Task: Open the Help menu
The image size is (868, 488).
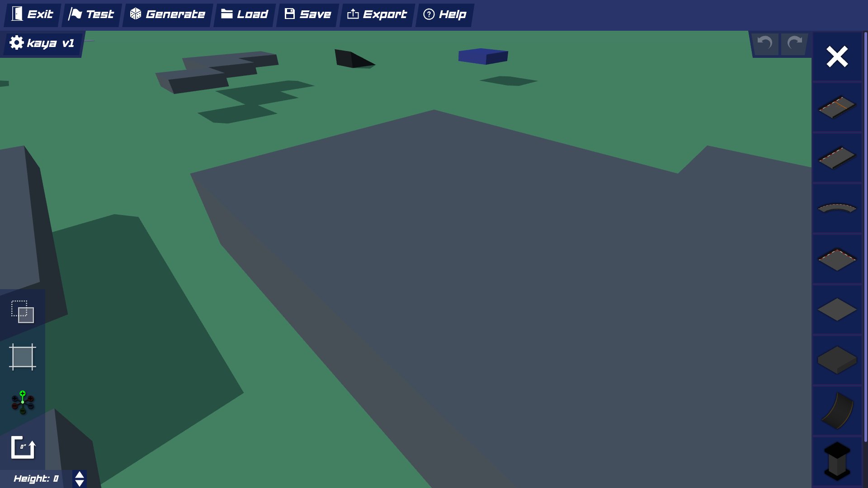Action: [444, 14]
